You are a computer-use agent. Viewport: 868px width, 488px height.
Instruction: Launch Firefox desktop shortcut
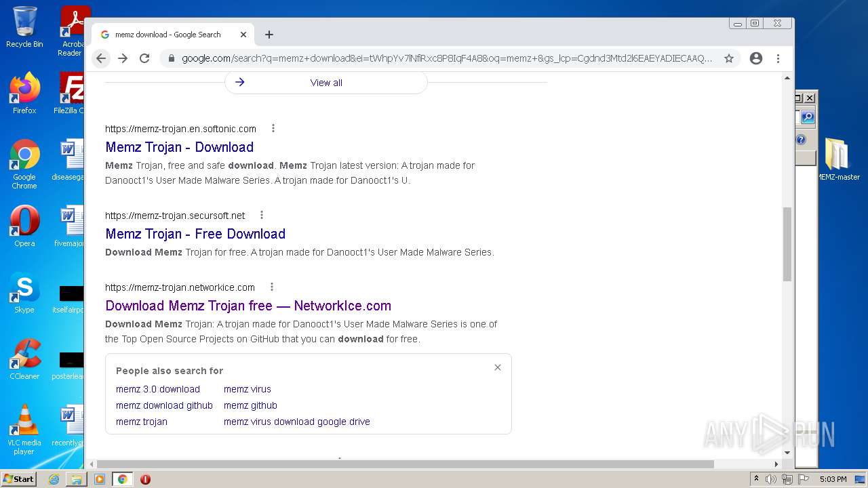coord(24,93)
